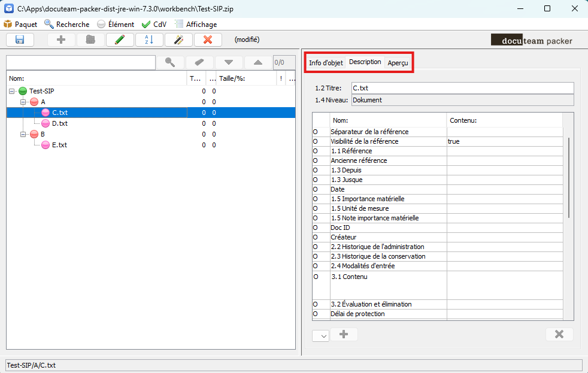
Task: Click inside the search input field
Action: pos(81,62)
